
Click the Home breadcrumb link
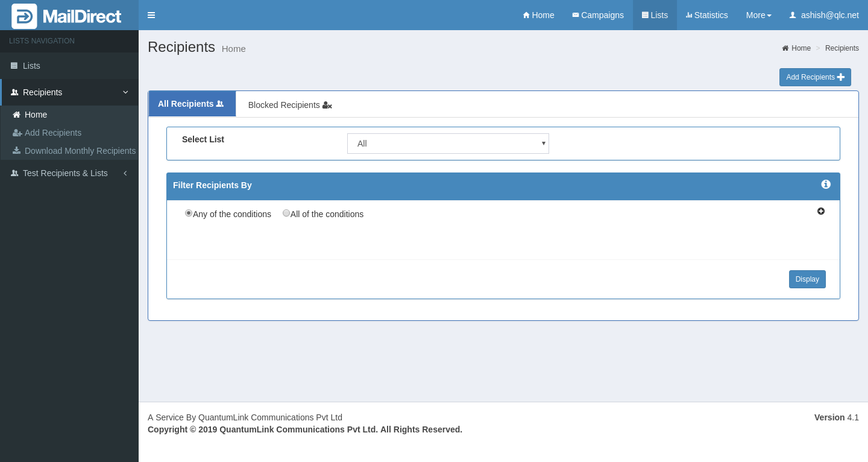click(800, 48)
